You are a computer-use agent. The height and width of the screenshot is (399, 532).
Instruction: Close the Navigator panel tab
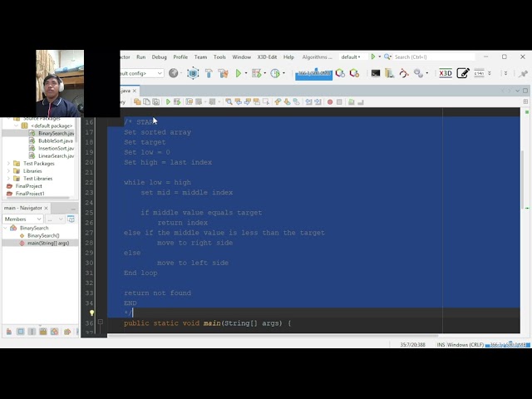tap(47, 208)
